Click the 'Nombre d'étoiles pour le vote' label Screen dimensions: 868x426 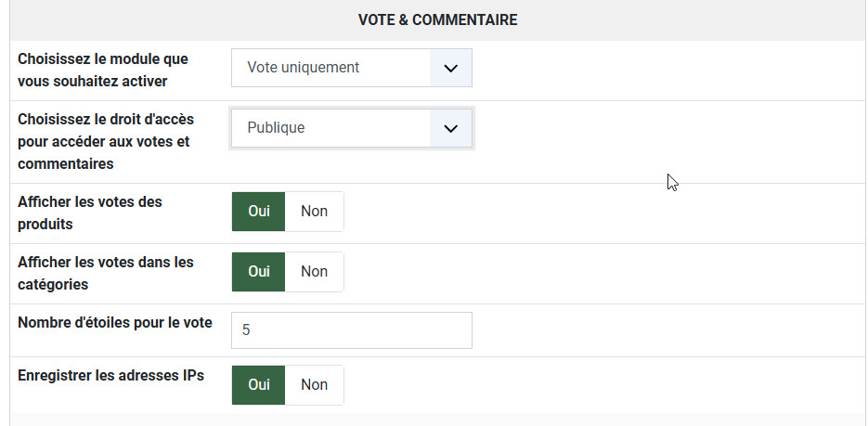[114, 323]
